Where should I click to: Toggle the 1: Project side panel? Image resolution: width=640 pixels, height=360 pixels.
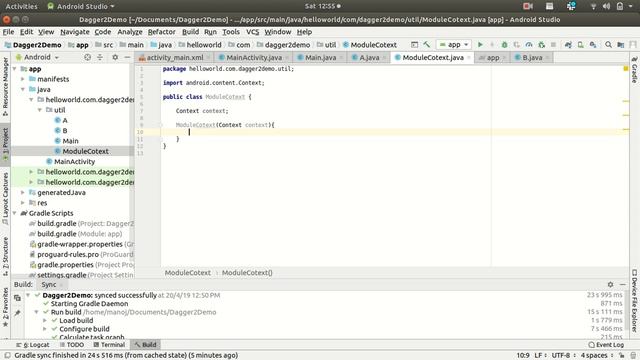click(5, 144)
